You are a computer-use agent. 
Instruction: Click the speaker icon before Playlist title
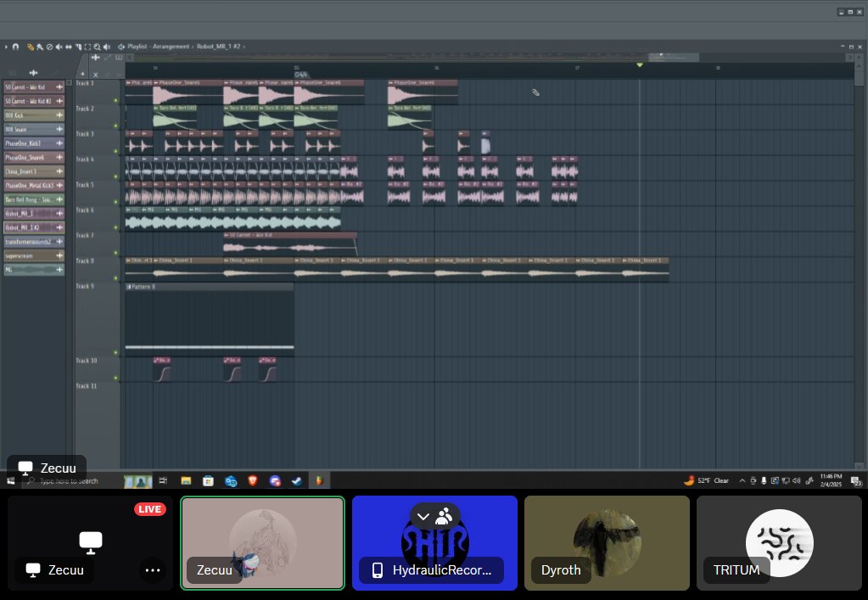pyautogui.click(x=121, y=47)
